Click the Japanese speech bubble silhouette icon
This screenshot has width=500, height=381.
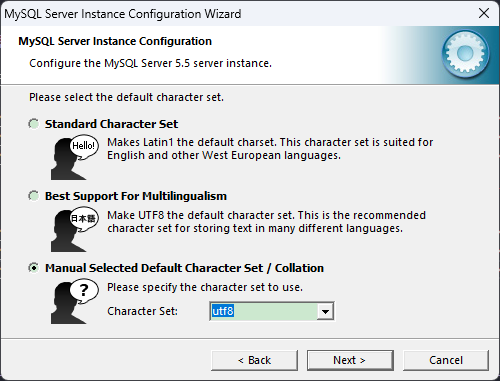click(x=75, y=230)
